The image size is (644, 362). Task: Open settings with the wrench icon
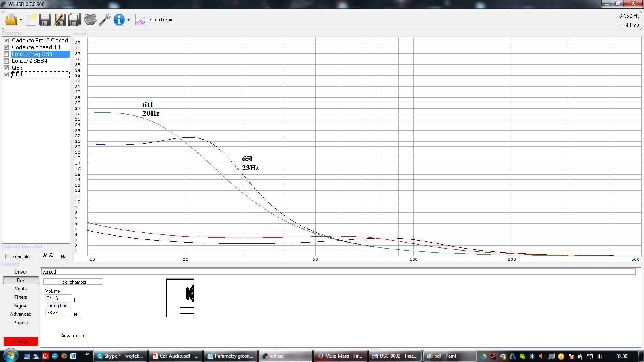[x=105, y=20]
